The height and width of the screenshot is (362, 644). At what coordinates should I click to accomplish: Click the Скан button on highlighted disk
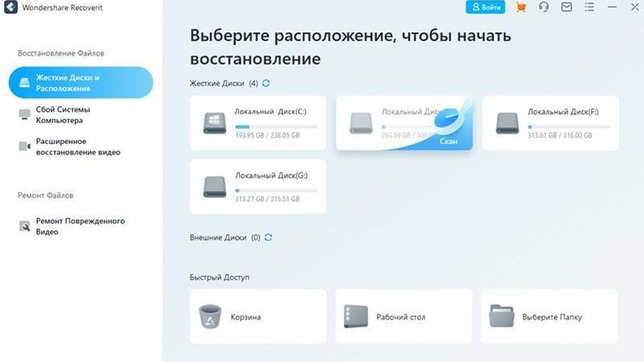pyautogui.click(x=448, y=142)
